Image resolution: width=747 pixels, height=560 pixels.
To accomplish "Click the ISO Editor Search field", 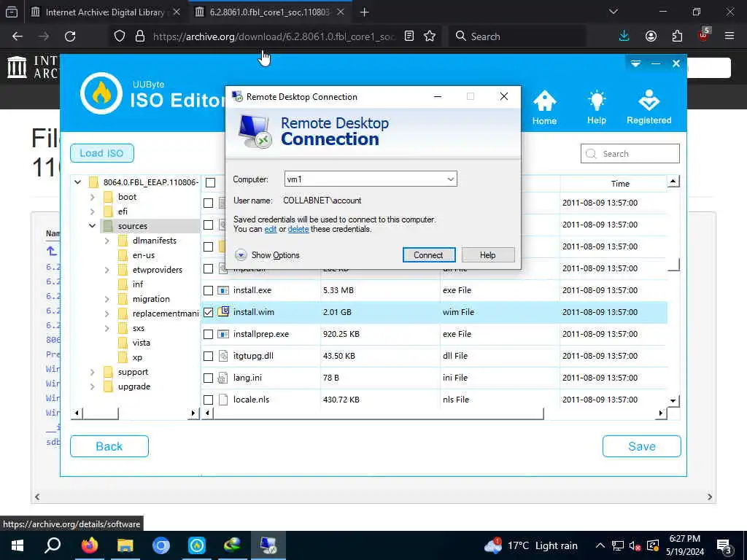I will pos(630,154).
